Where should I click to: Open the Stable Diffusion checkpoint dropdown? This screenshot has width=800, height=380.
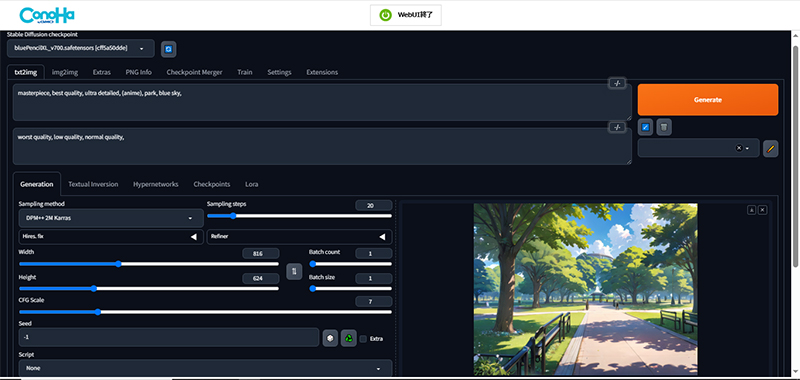point(81,48)
